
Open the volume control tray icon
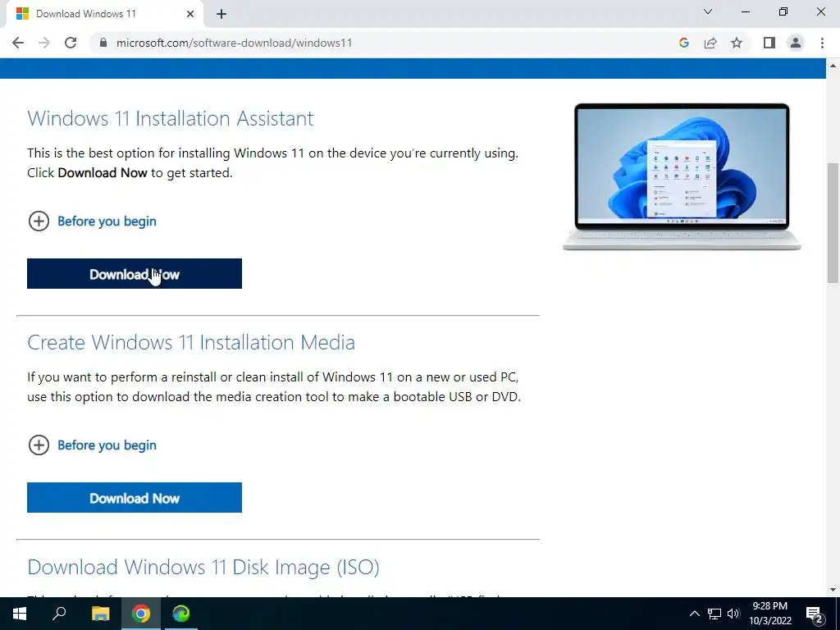coord(733,614)
